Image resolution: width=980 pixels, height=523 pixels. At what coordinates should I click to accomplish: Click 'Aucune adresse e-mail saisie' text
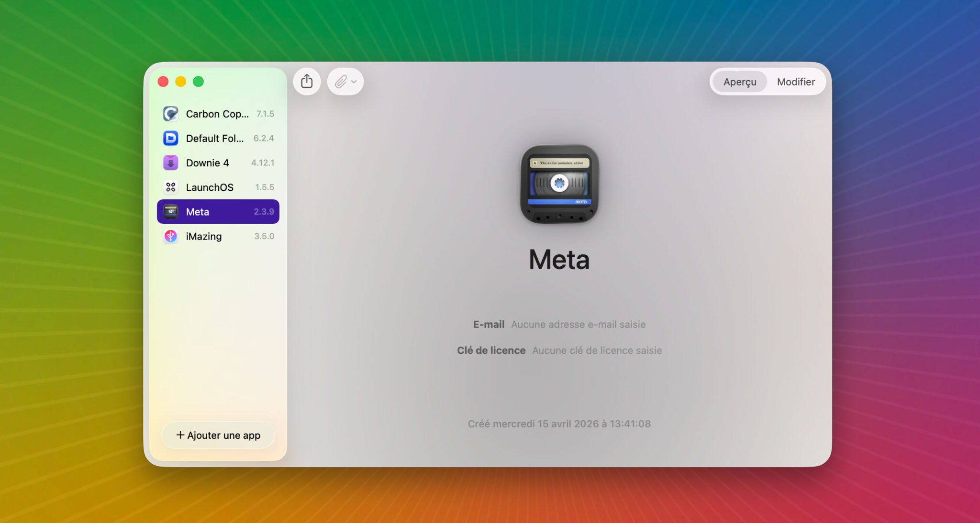pos(578,324)
